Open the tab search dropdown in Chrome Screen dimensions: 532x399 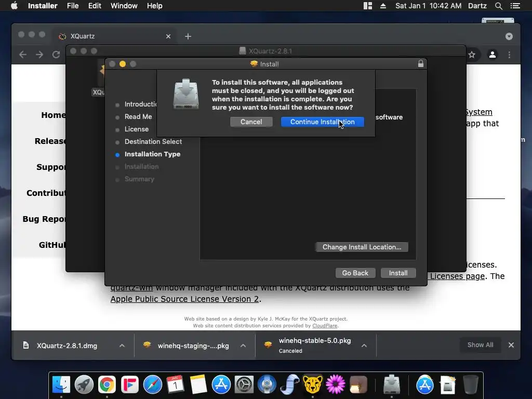509,36
